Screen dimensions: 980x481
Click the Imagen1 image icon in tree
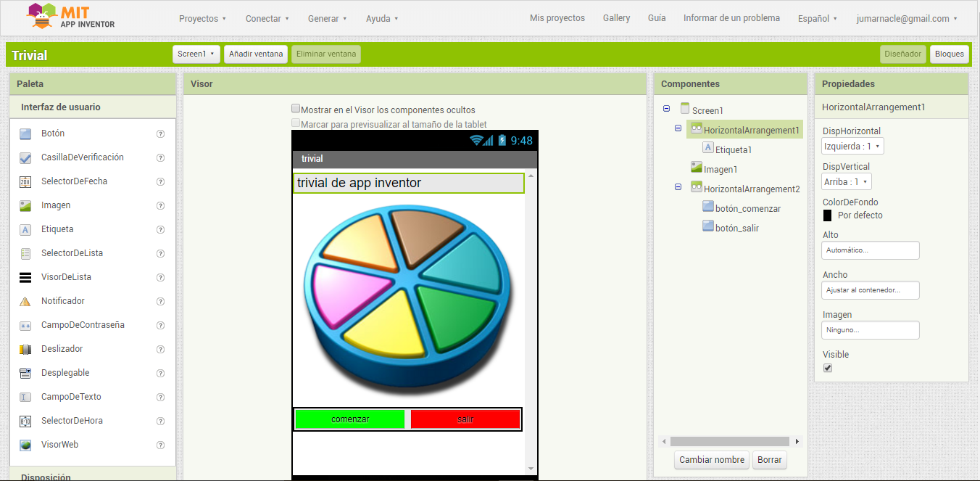point(697,168)
